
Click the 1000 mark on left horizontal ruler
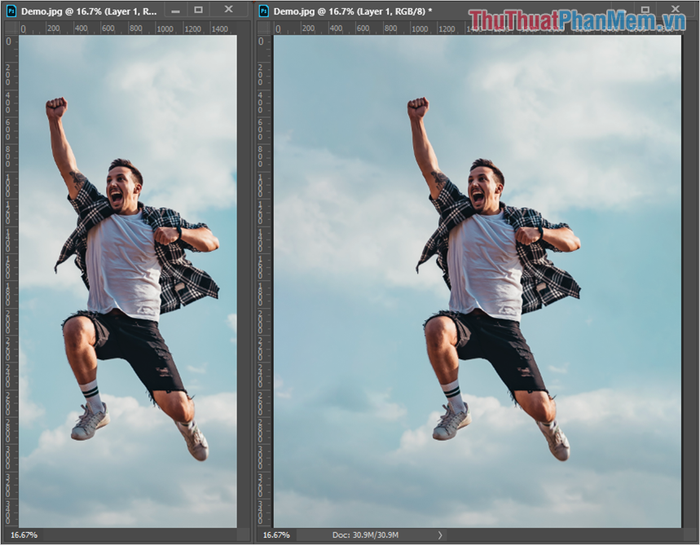click(165, 29)
